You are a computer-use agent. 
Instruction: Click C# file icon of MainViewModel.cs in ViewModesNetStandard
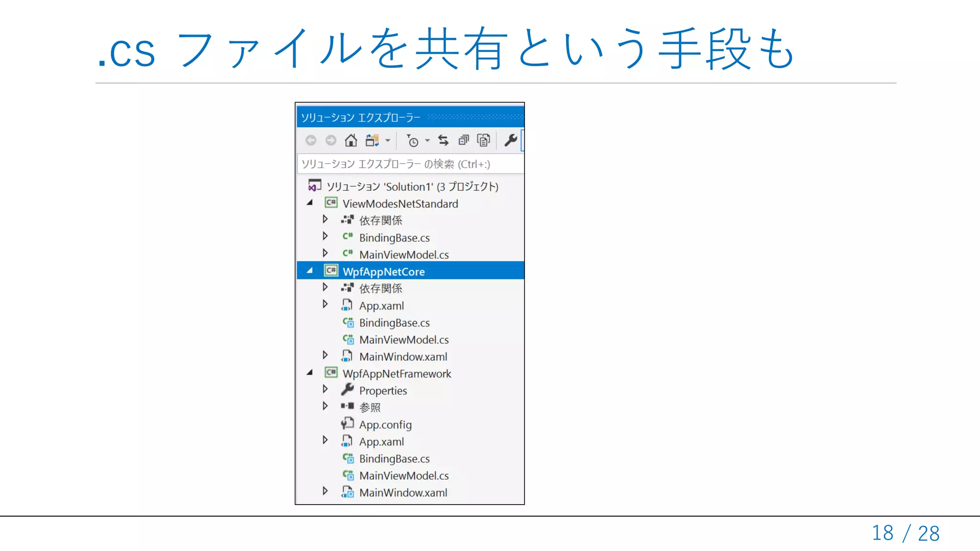[x=347, y=253]
